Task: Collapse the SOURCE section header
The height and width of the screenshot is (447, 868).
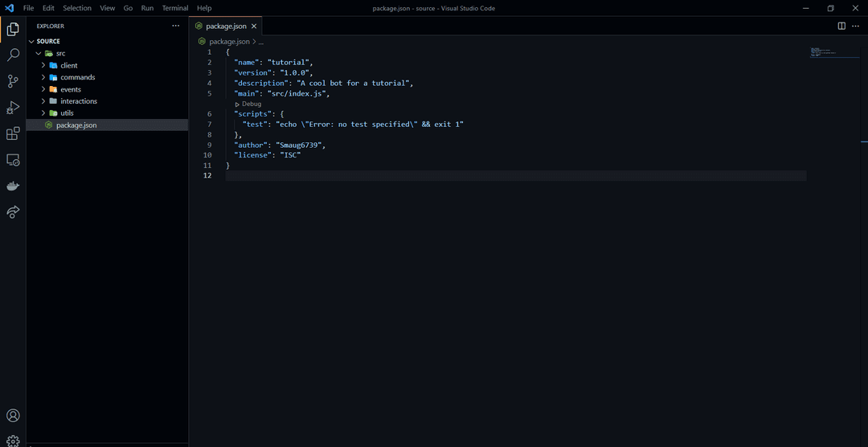Action: tap(108, 41)
